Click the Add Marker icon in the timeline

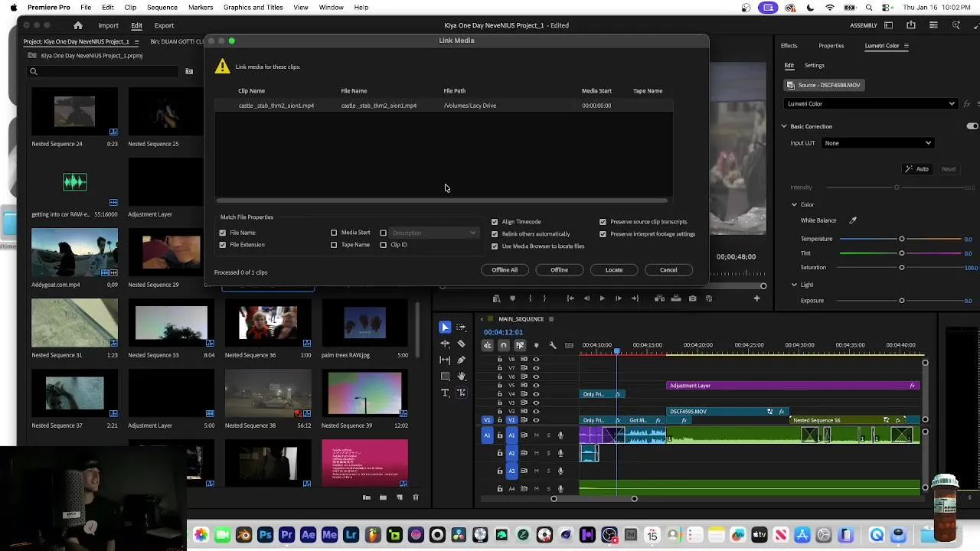click(536, 345)
